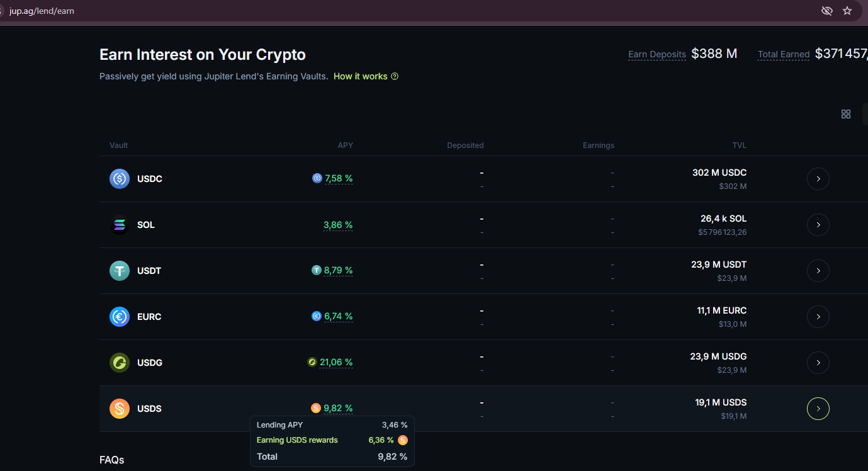Click the USDT vault coin icon
868x471 pixels.
click(x=120, y=271)
